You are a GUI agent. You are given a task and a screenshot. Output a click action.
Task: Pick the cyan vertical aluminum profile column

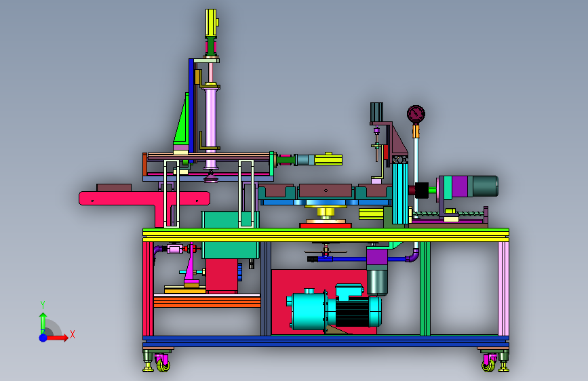click(400, 193)
